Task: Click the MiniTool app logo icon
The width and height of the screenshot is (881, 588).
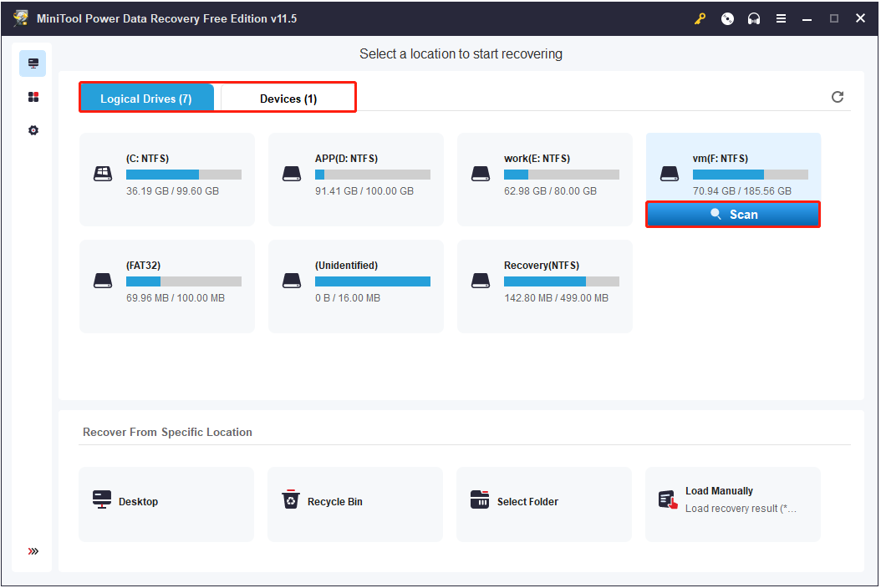Action: tap(22, 18)
